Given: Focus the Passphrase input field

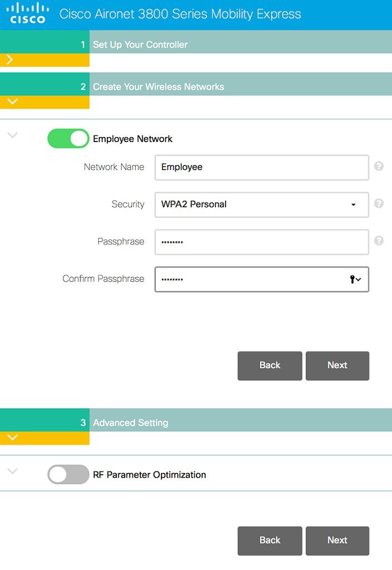Looking at the screenshot, I should (262, 242).
